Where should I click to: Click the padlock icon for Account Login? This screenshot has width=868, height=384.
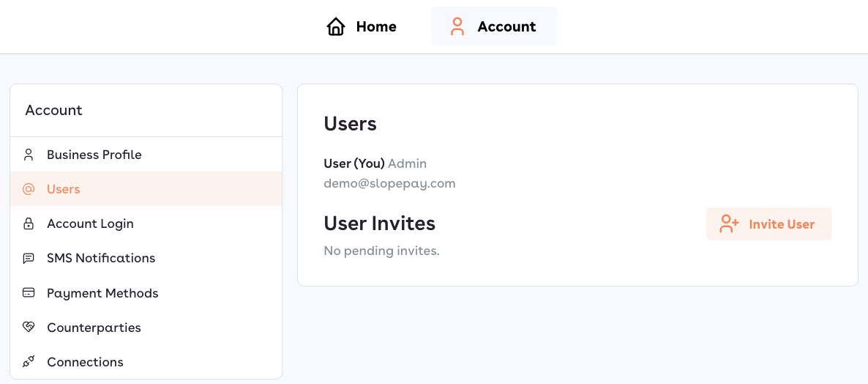point(29,224)
